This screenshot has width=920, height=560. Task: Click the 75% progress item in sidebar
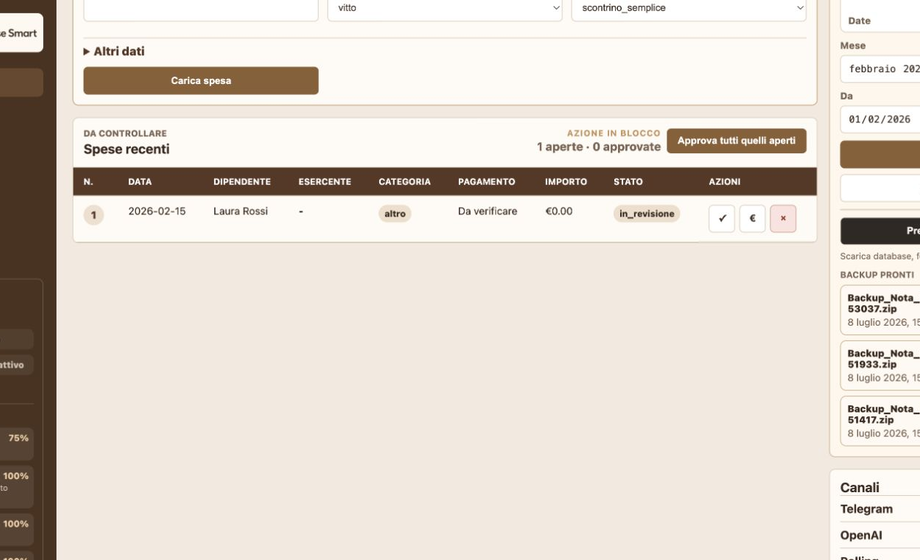coord(16,443)
